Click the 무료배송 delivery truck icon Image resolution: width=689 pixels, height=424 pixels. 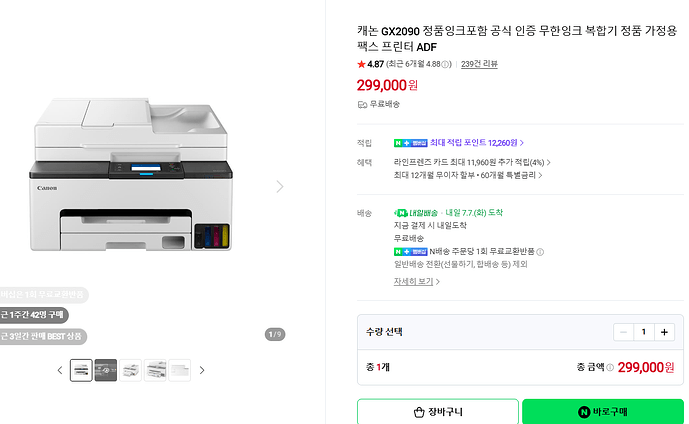362,105
